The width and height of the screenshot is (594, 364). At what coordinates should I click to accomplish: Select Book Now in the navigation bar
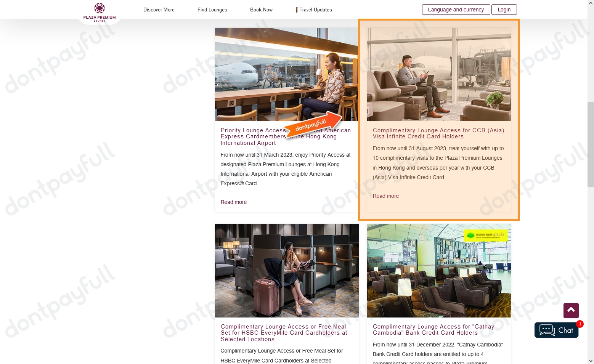click(261, 10)
